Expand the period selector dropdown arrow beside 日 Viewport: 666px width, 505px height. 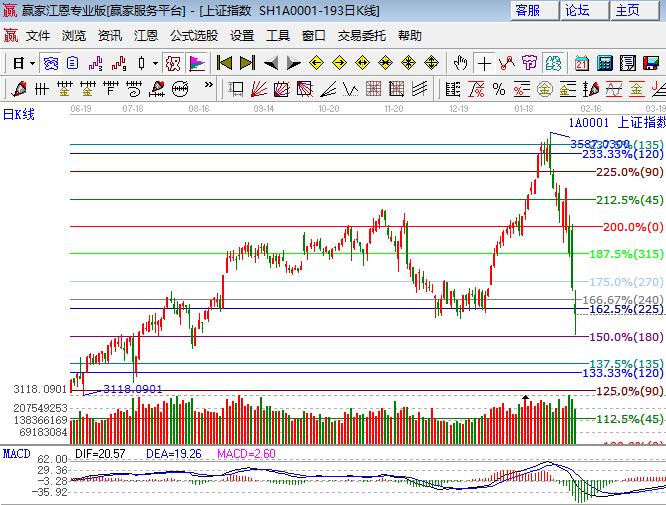(x=32, y=63)
